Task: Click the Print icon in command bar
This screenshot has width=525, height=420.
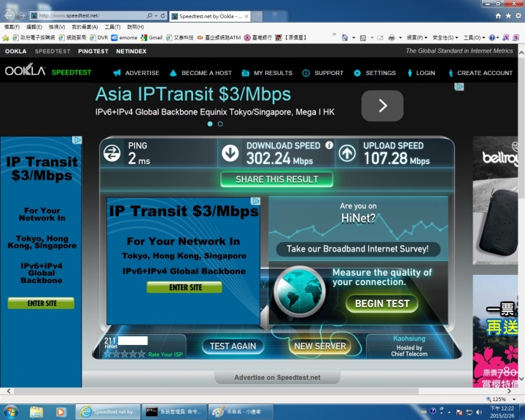Action: pos(392,38)
